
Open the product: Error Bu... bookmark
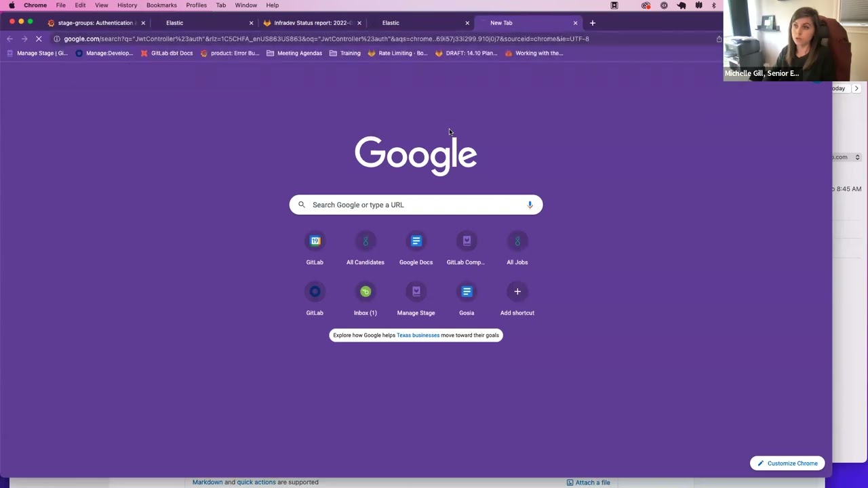click(230, 53)
